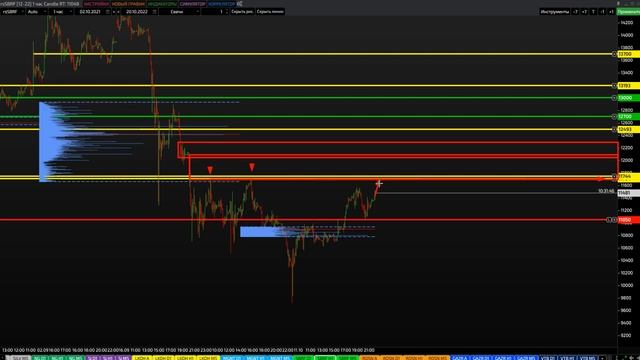Switch to the GAZR M5 tab

526,358
